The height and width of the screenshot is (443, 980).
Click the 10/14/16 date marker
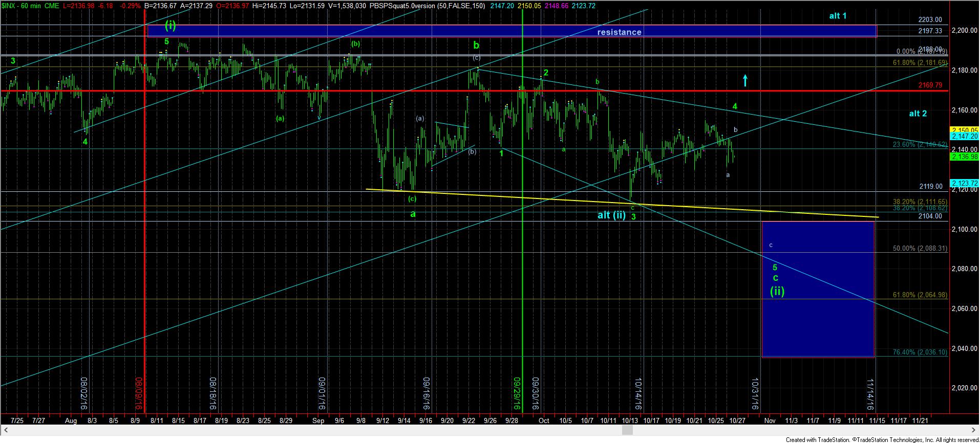638,394
